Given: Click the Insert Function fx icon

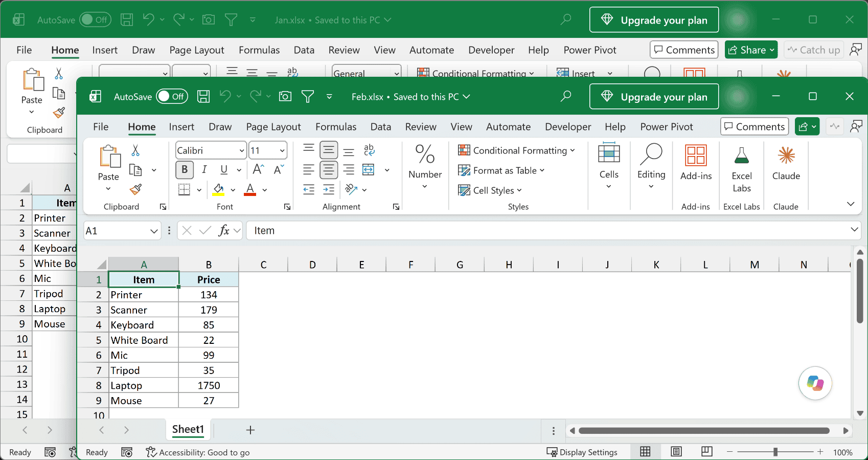Looking at the screenshot, I should pyautogui.click(x=224, y=231).
